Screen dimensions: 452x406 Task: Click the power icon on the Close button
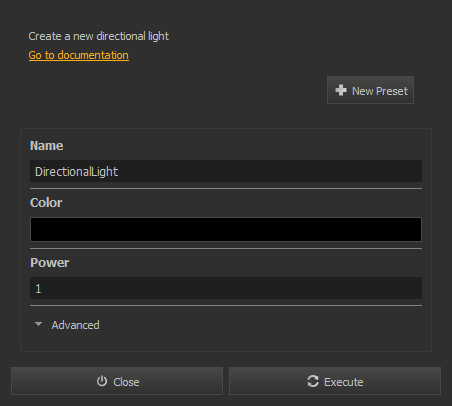[102, 381]
